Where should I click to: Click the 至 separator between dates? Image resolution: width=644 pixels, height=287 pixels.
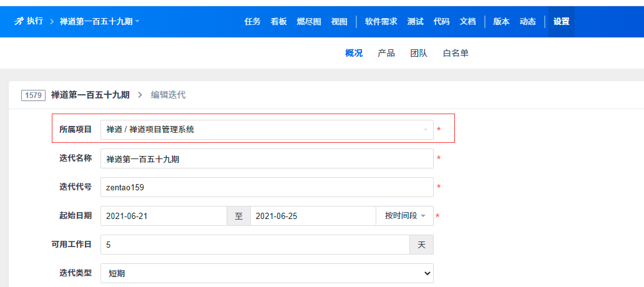[x=238, y=216]
